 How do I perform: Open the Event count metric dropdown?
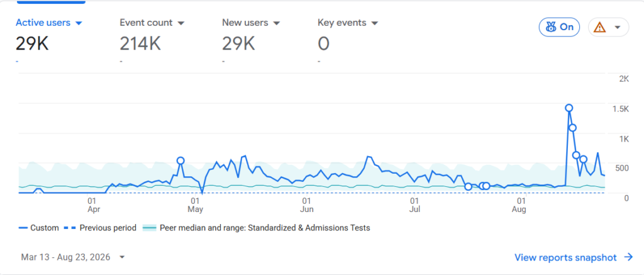152,23
